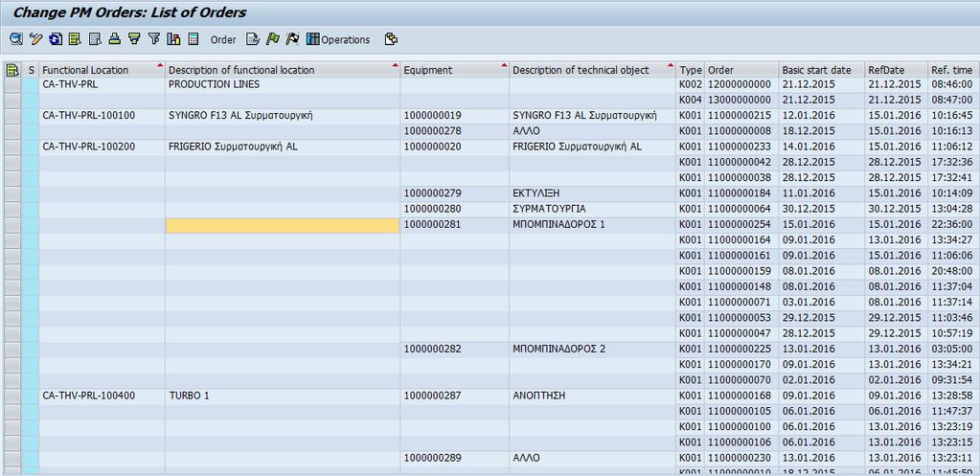The width and height of the screenshot is (980, 476).
Task: Click order number 11000000064
Action: tap(740, 209)
